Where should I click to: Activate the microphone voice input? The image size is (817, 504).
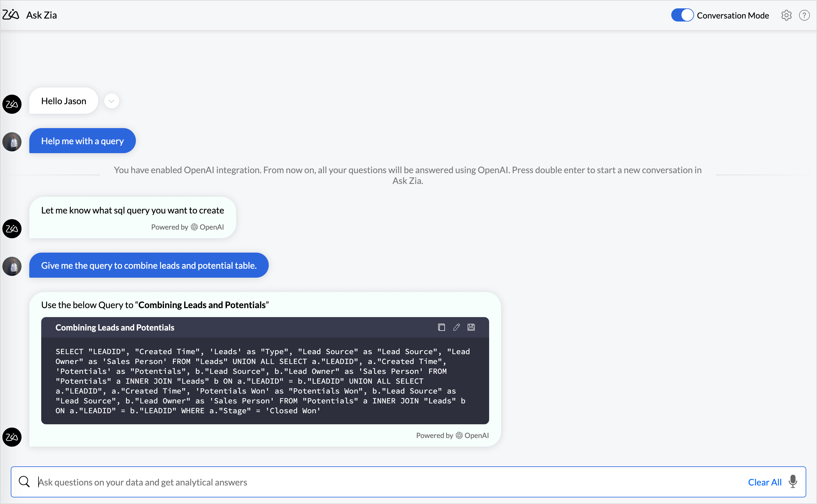[x=793, y=482]
